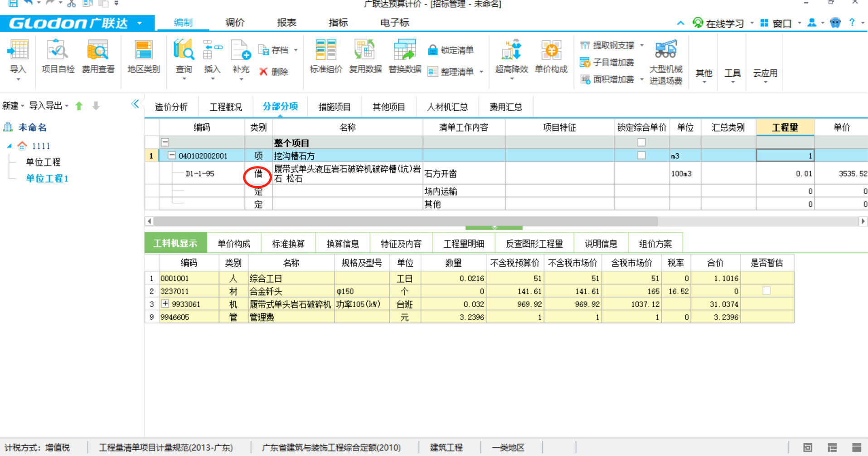Viewport: 868px width, 456px height.
Task: Open the 导入导出 dropdown
Action: point(49,106)
